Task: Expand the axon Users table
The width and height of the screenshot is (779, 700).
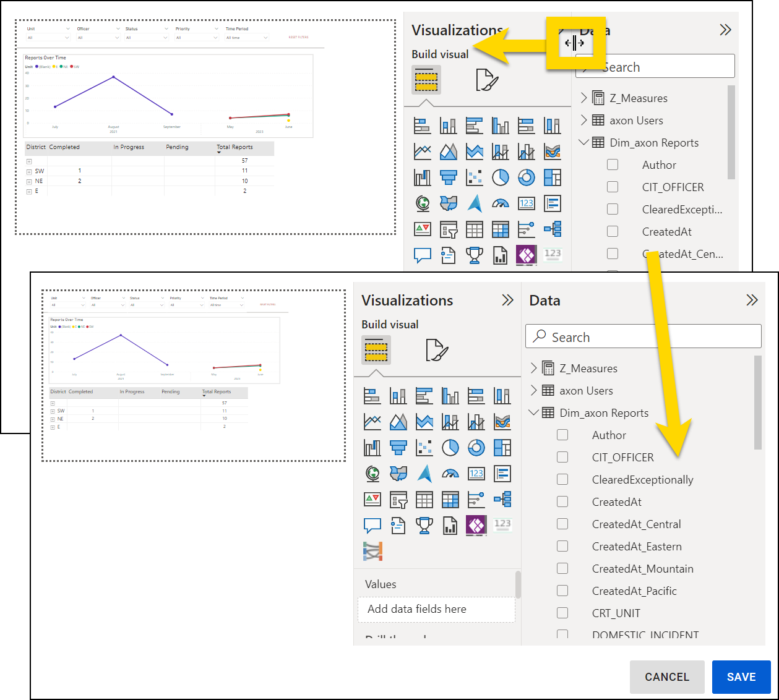Action: [534, 390]
